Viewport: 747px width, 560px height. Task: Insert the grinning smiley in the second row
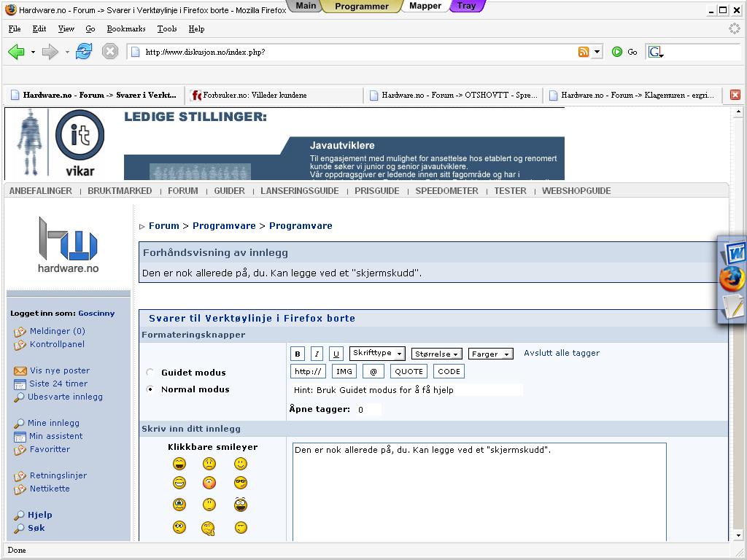pos(179,483)
